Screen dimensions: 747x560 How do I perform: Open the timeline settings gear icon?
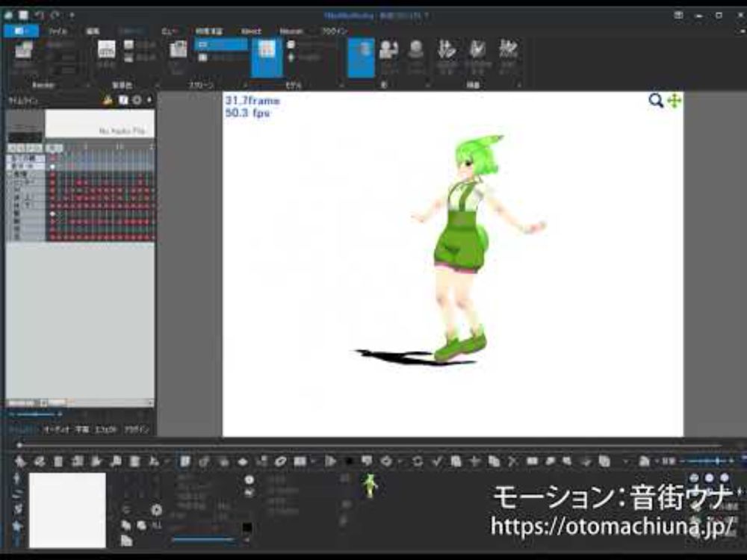137,99
